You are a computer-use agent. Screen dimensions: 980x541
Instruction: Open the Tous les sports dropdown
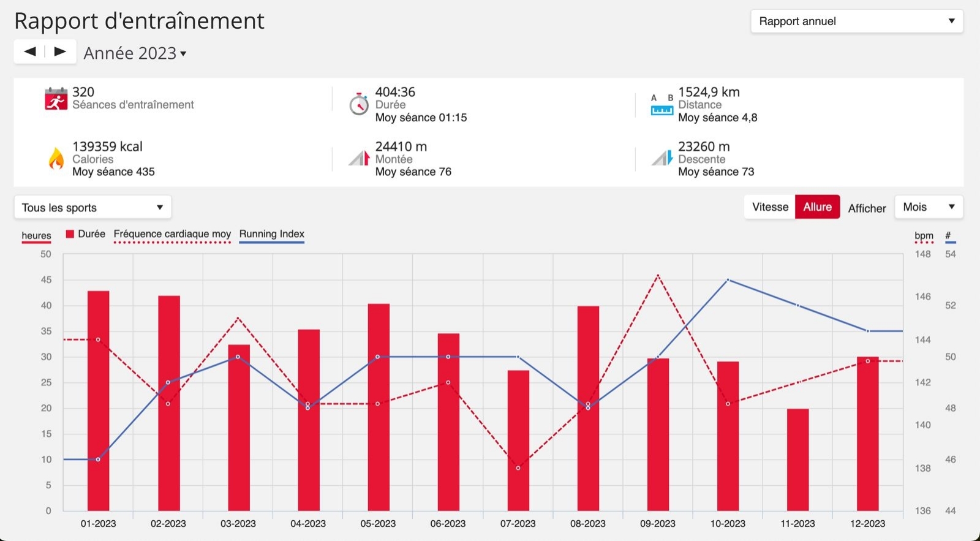(92, 208)
